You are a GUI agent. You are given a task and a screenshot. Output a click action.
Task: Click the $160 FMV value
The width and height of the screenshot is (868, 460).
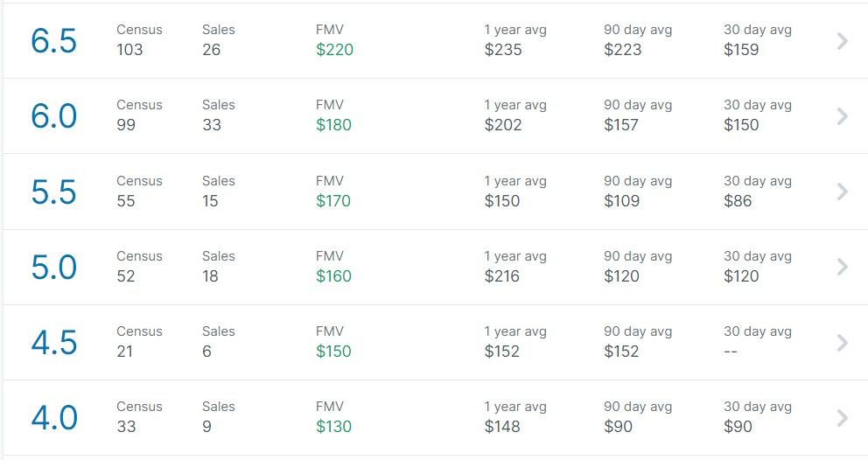tap(333, 275)
